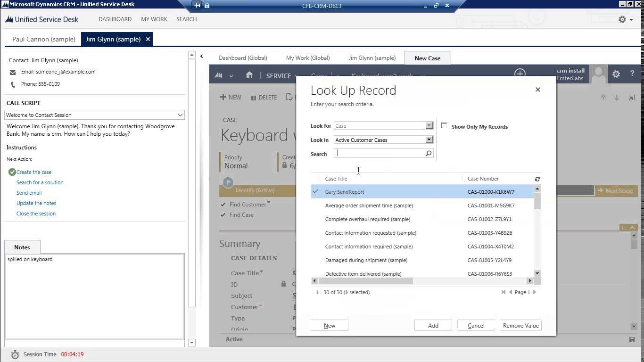Select the New Case tab
This screenshot has width=644, height=362.
tap(428, 58)
